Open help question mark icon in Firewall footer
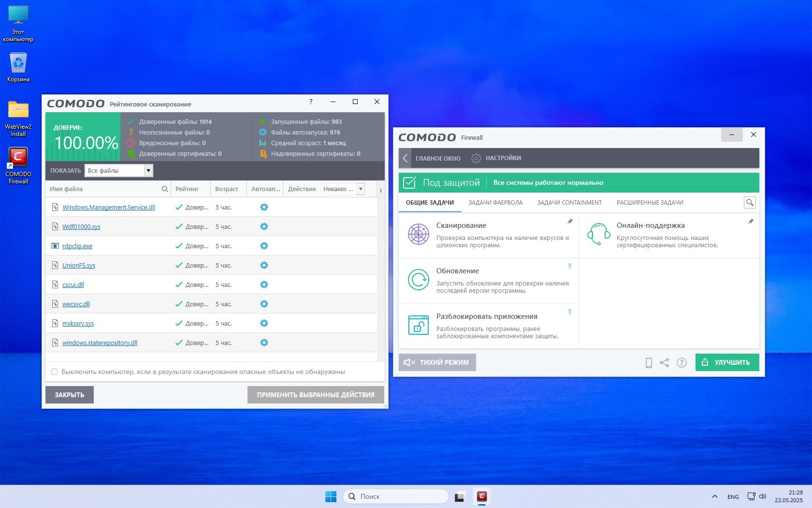Screen dimensions: 812x508 click(681, 363)
